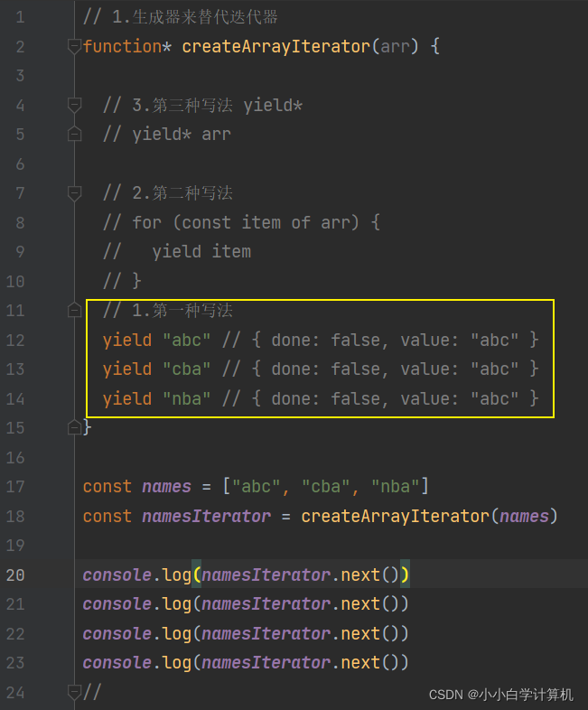Click the function keyword on line 2

pos(122,46)
